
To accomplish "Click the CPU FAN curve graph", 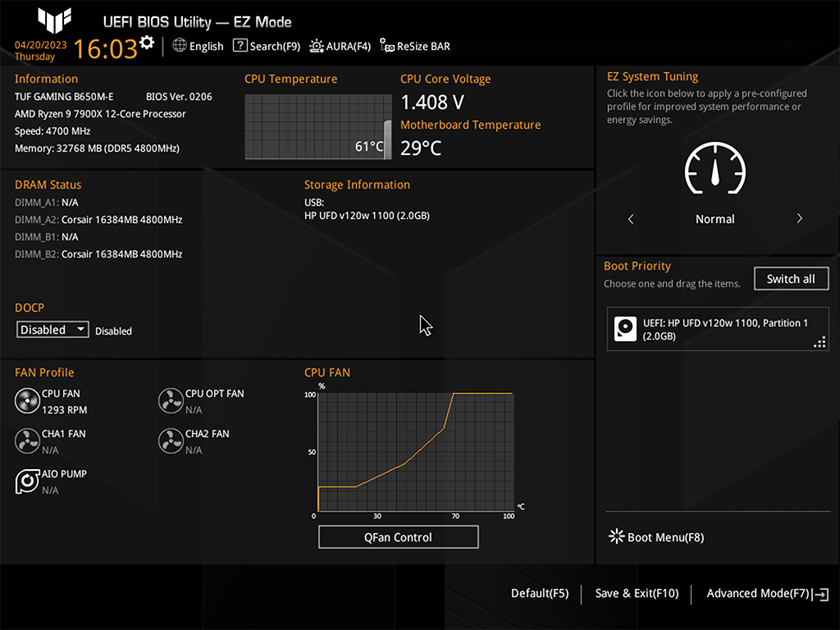I will (416, 452).
